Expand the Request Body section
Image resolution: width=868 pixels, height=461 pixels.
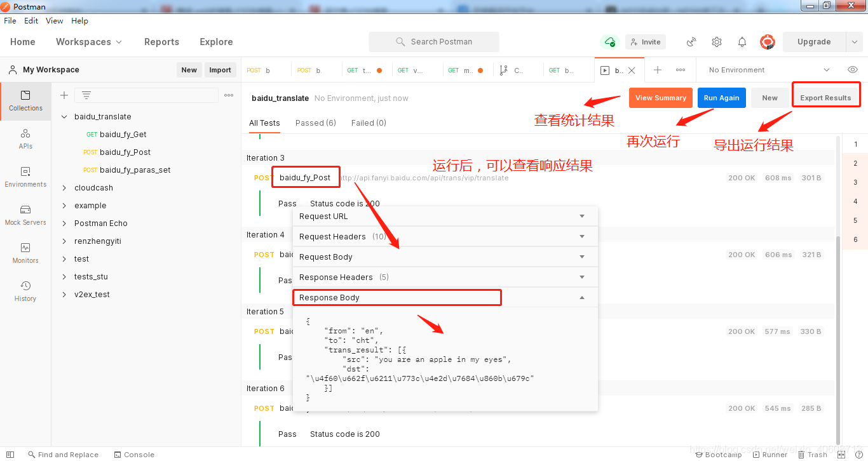[445, 257]
